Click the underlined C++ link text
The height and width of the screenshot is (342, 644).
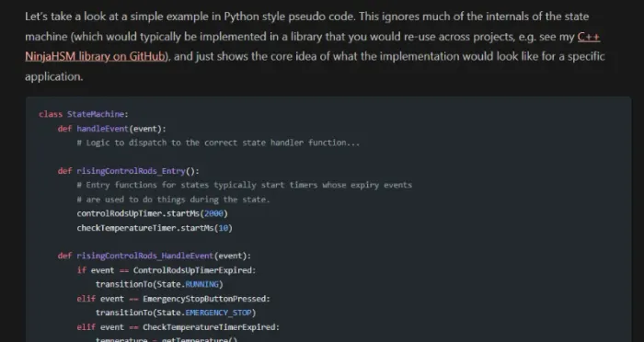[589, 37]
